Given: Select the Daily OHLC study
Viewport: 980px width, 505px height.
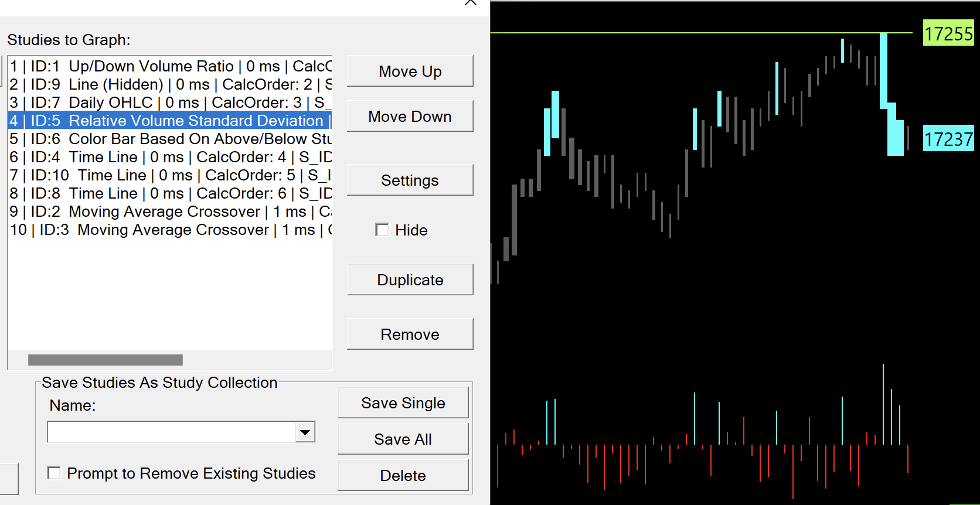Looking at the screenshot, I should click(x=170, y=103).
